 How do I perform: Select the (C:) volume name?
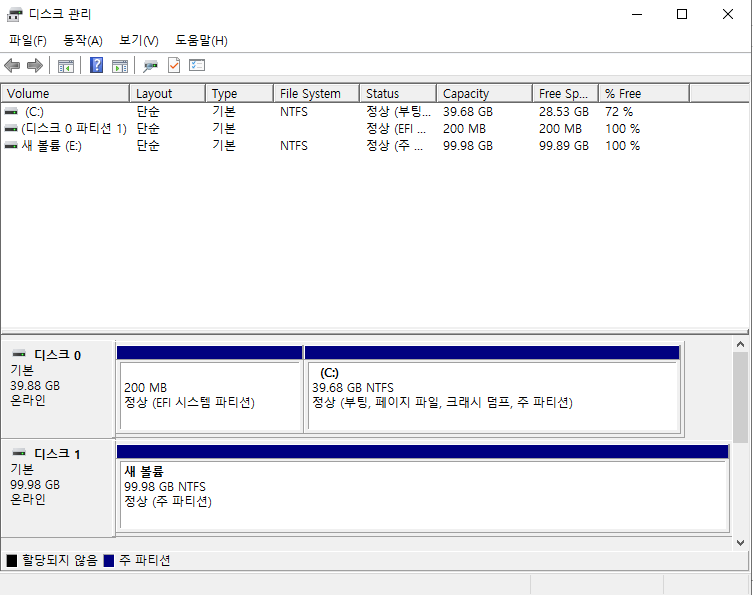click(x=34, y=112)
